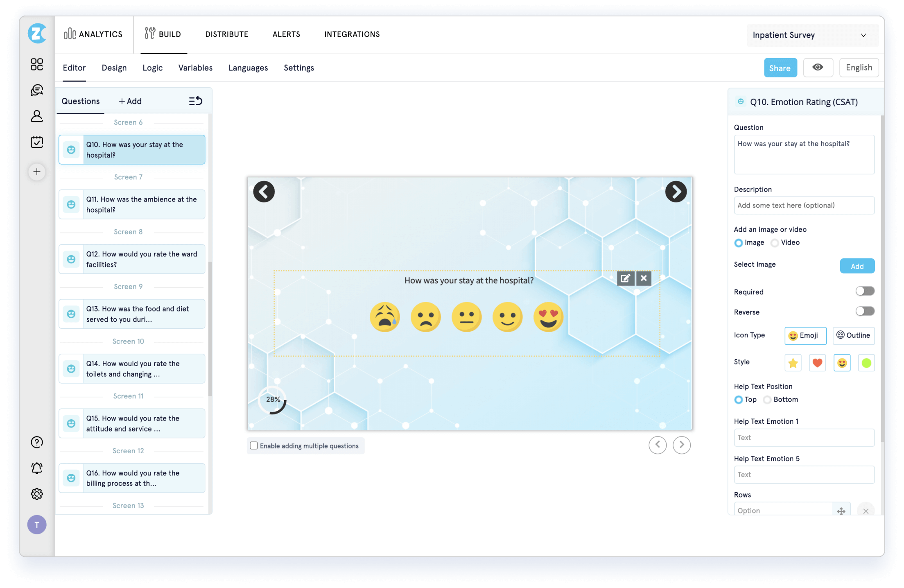The width and height of the screenshot is (904, 588).
Task: Open the English language selector
Action: coord(859,68)
